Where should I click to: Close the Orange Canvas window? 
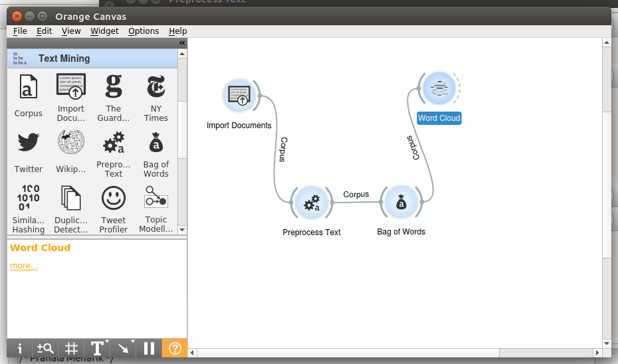tap(17, 16)
